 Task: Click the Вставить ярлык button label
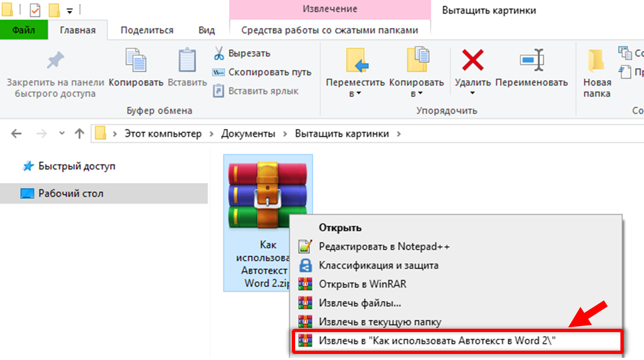tap(263, 91)
